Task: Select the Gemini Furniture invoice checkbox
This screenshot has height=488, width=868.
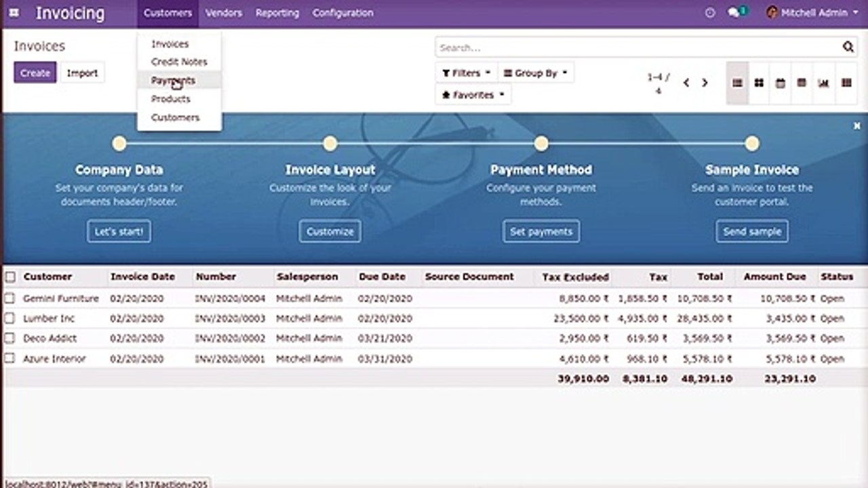Action: (9, 298)
